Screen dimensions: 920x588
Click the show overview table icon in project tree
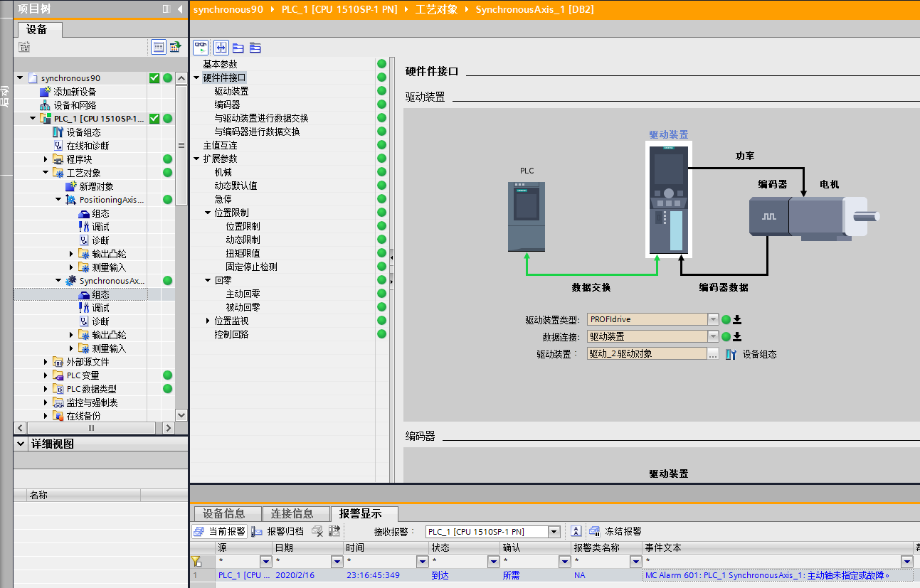click(158, 47)
